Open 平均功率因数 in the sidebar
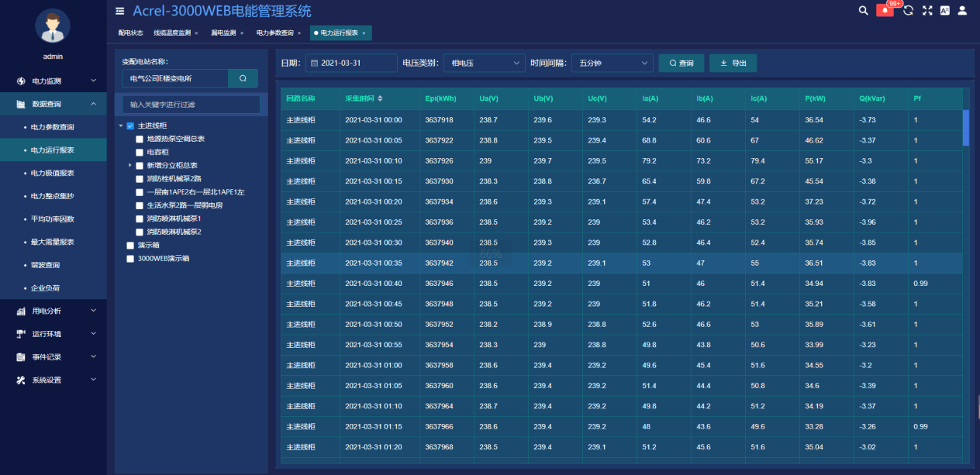This screenshot has width=980, height=475. click(53, 219)
